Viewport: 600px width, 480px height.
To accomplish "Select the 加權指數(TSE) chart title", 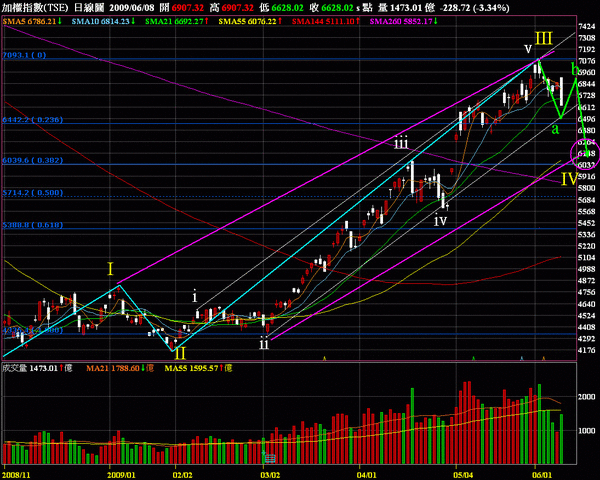I will point(35,7).
